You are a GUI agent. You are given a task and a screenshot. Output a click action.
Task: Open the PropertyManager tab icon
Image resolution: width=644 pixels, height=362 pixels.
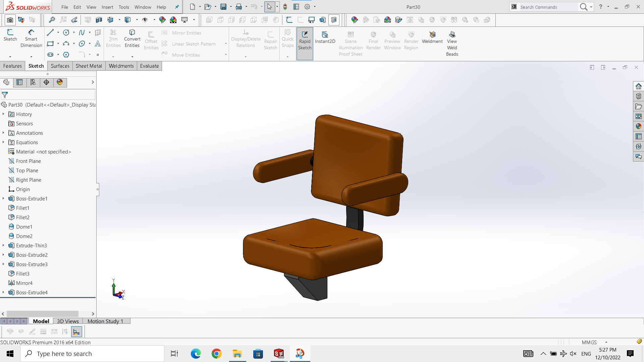click(x=19, y=82)
